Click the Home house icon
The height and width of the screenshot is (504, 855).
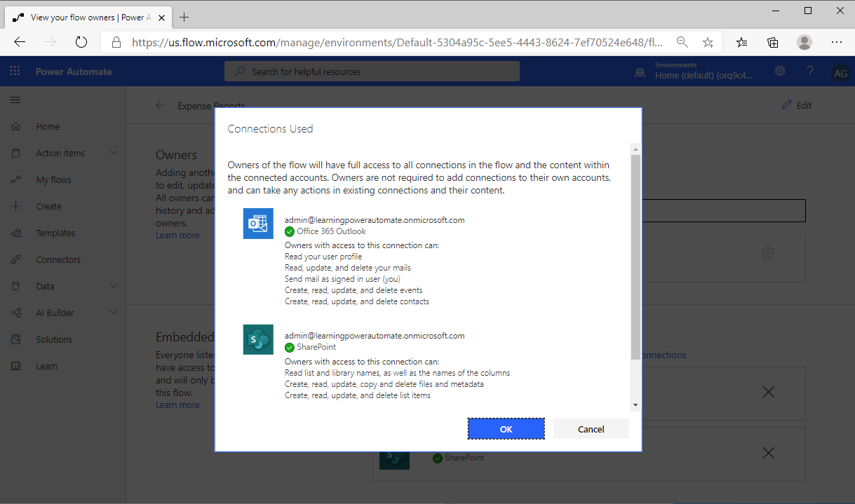(15, 127)
